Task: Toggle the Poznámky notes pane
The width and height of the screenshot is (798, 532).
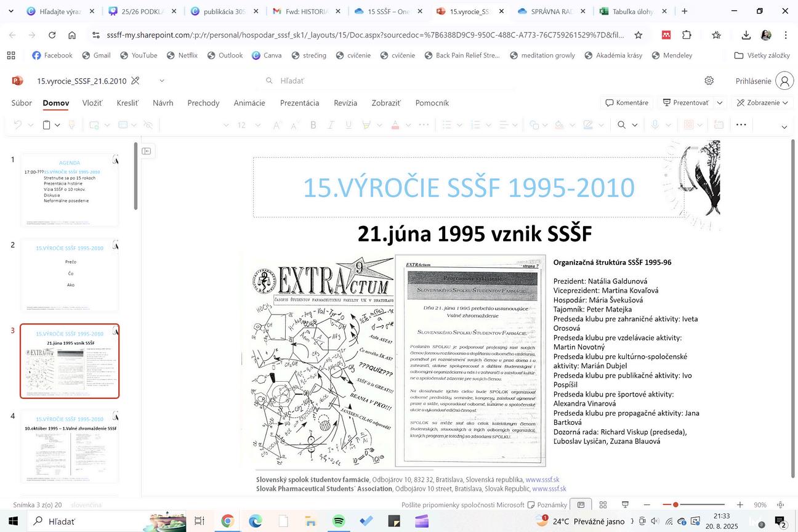Action: [547, 505]
